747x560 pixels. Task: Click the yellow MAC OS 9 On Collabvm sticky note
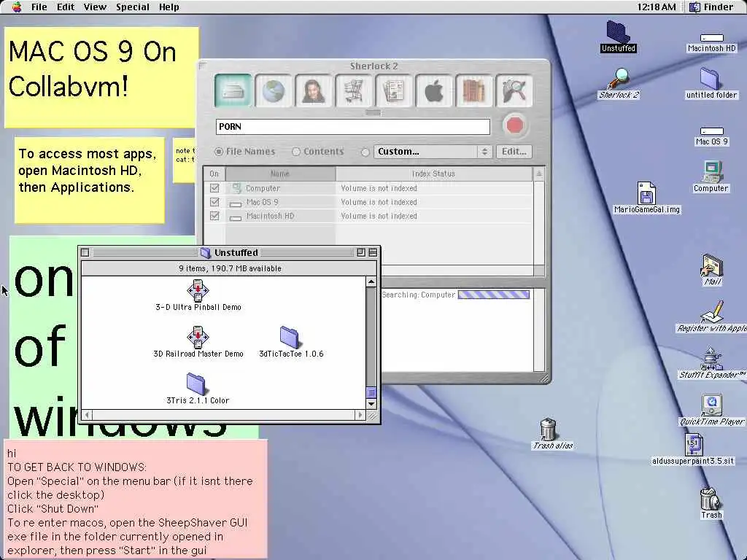[101, 77]
